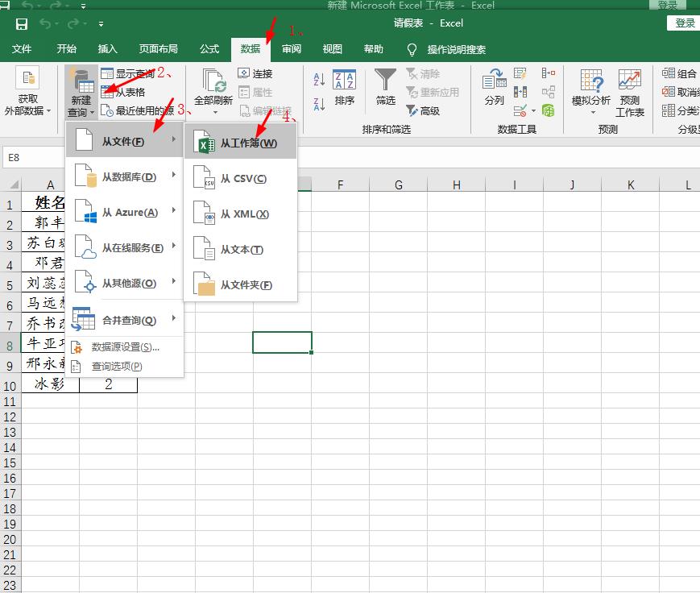Click the consolidate icon in 数据工具
This screenshot has width=700, height=593.
[x=548, y=73]
